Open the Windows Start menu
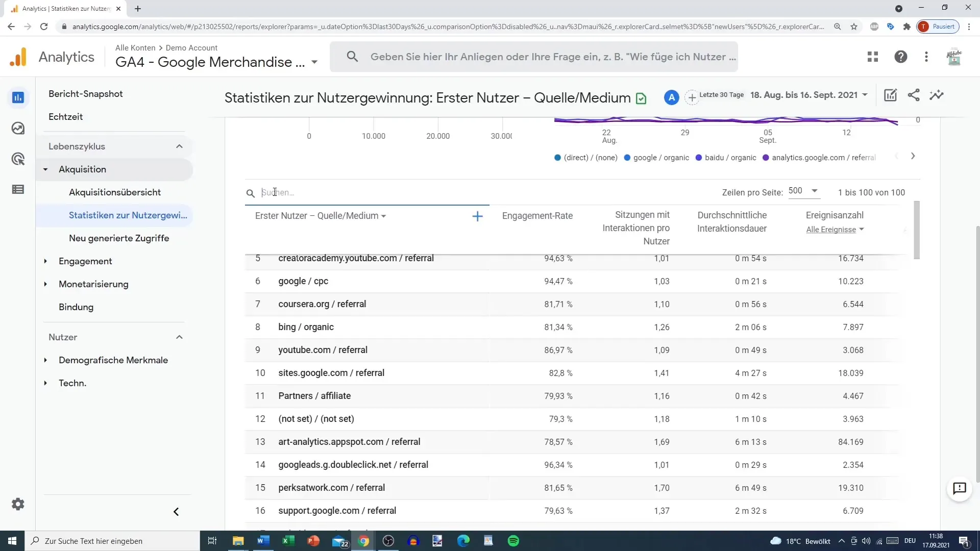 (x=12, y=541)
